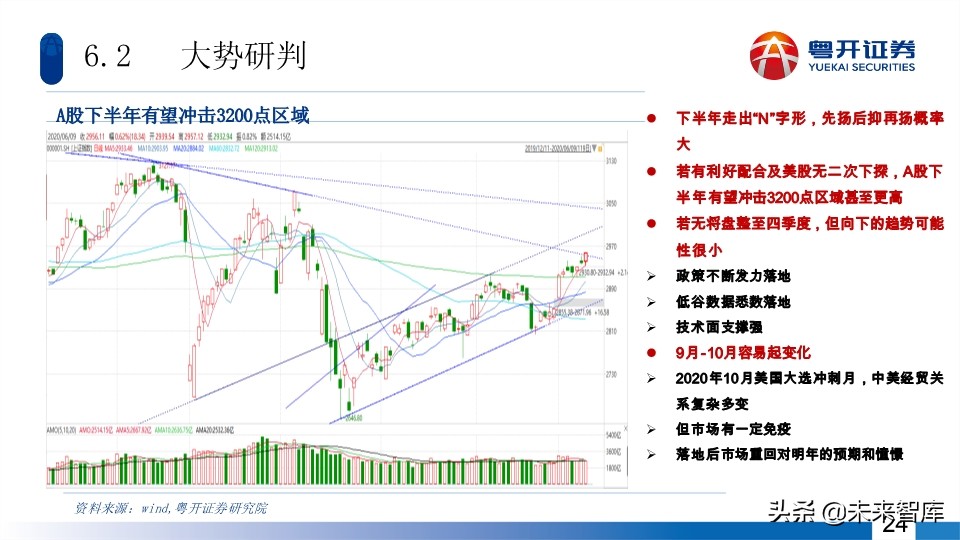Click the 000001.SH ticker code
This screenshot has height=540, width=960.
(x=58, y=148)
